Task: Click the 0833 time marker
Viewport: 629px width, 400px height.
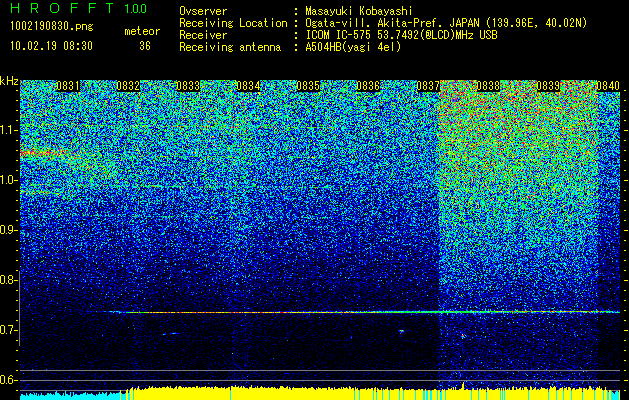Action: pyautogui.click(x=188, y=86)
